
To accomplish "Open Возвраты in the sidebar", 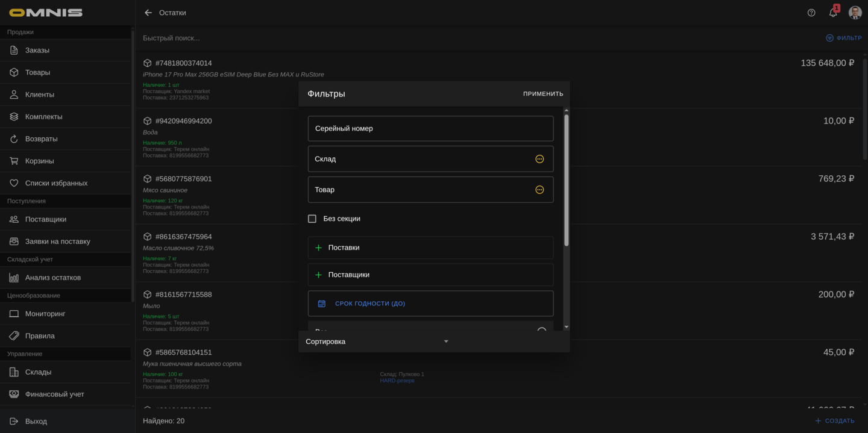I will point(41,139).
